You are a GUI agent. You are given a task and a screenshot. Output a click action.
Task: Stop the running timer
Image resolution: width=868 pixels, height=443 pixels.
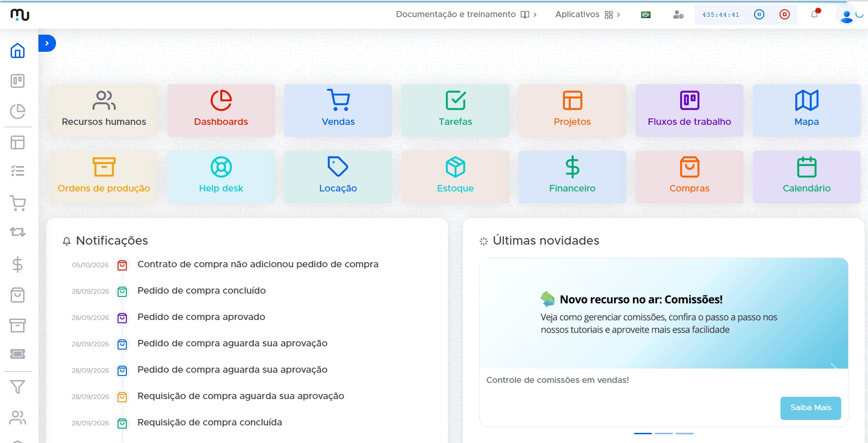coord(785,14)
